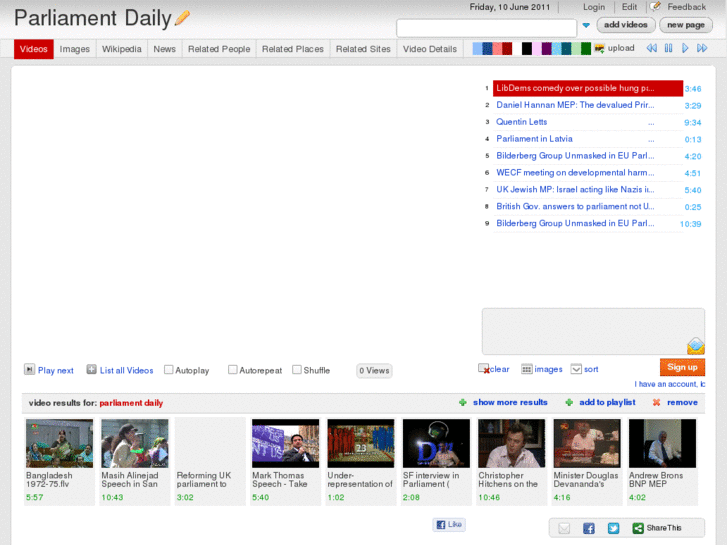The height and width of the screenshot is (545, 727).
Task: Click the email share icon
Action: pyautogui.click(x=564, y=528)
